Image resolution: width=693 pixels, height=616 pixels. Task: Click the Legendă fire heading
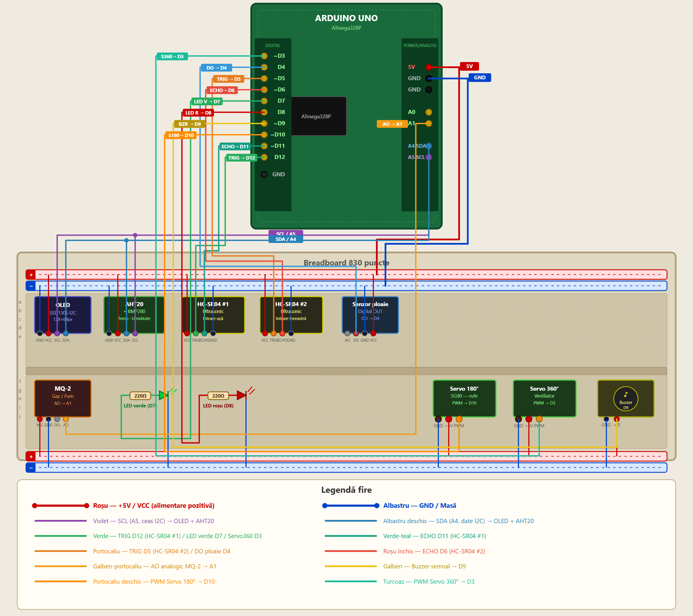[x=346, y=490]
